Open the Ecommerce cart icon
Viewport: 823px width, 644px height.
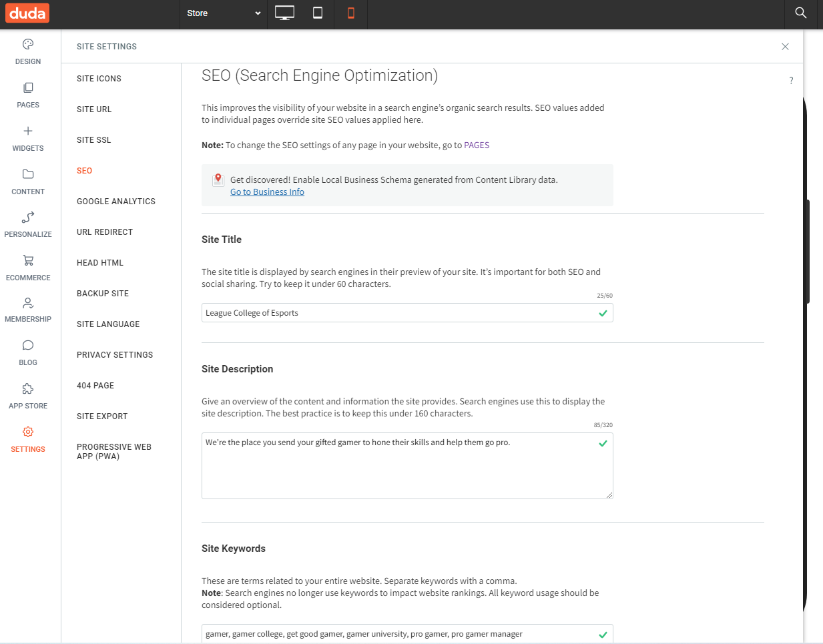[x=28, y=260]
